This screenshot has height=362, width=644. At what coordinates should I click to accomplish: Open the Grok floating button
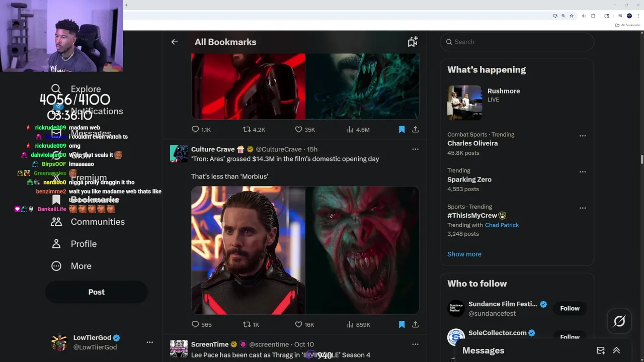tap(619, 321)
